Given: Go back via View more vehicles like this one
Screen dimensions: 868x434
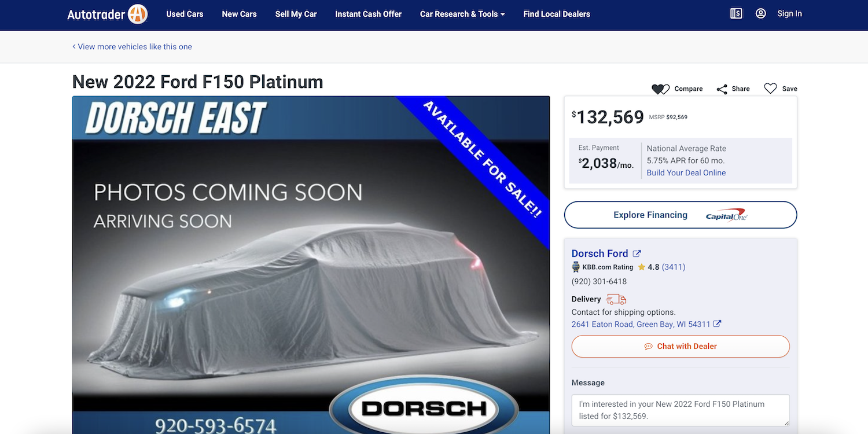Looking at the screenshot, I should point(132,47).
